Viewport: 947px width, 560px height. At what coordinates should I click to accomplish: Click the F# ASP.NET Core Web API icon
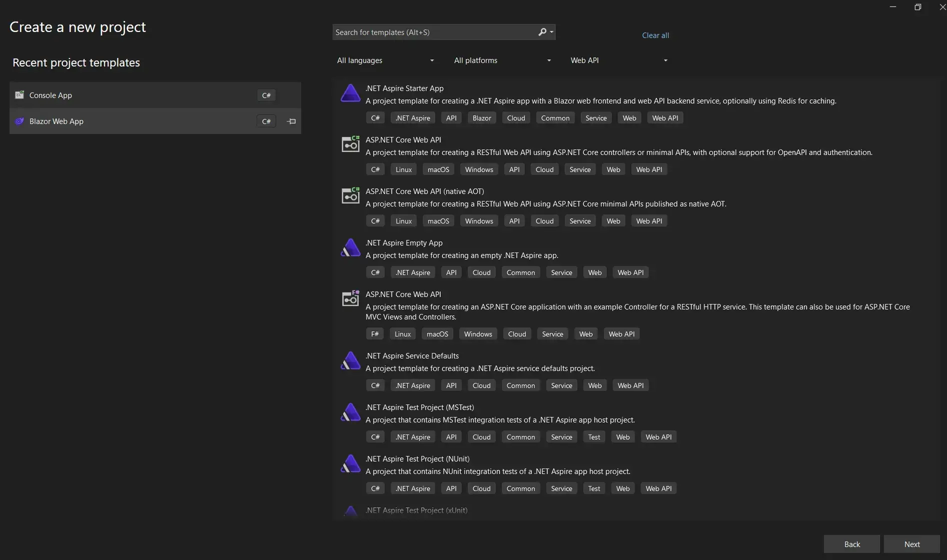[x=350, y=298]
